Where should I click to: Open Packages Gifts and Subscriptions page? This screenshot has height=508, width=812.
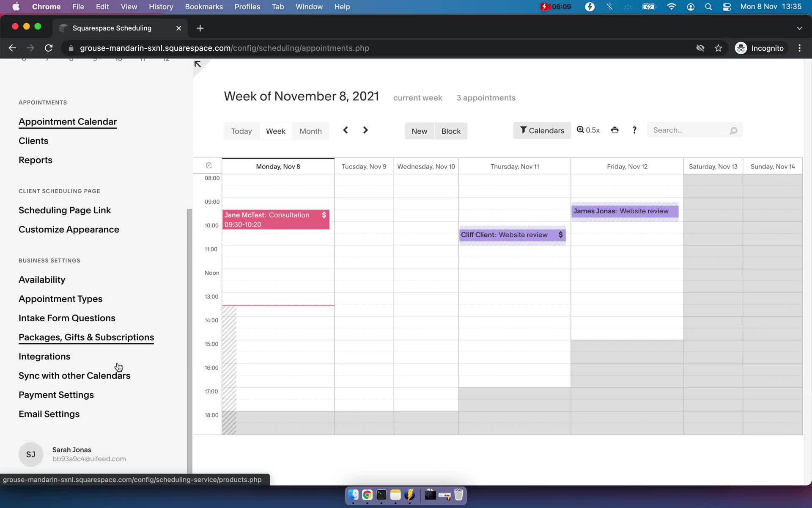86,337
